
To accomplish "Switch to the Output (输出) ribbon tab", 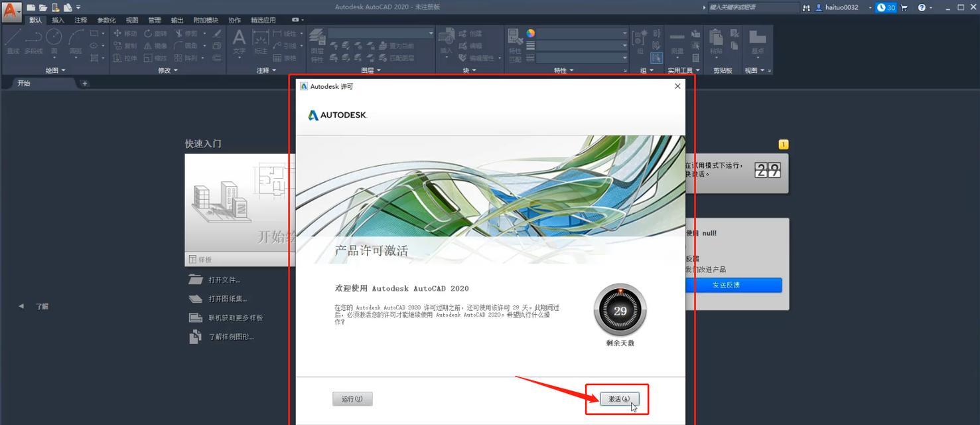I will point(177,20).
